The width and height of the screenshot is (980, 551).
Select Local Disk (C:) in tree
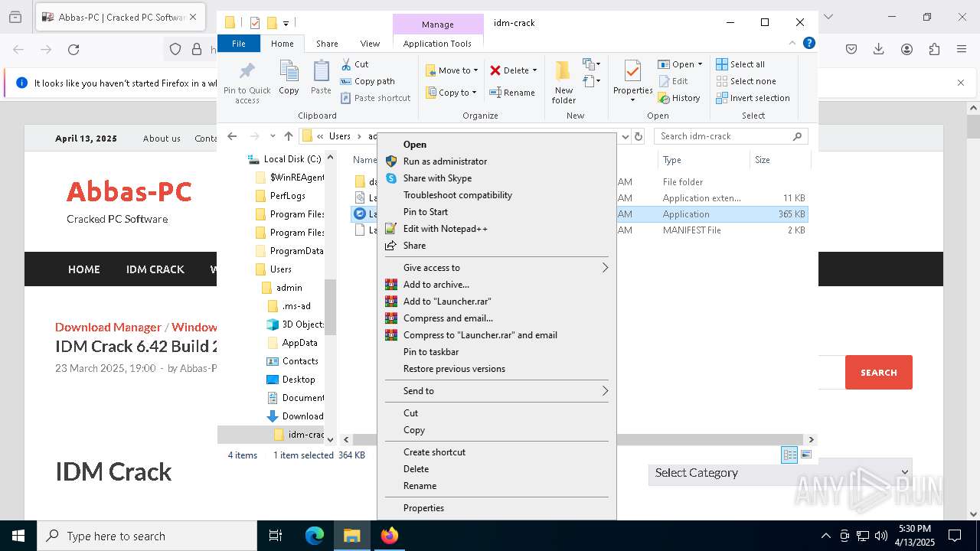pyautogui.click(x=284, y=159)
